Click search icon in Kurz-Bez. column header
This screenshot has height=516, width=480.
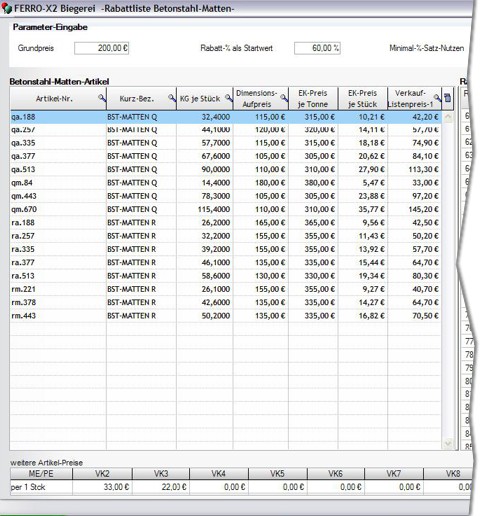(x=172, y=98)
